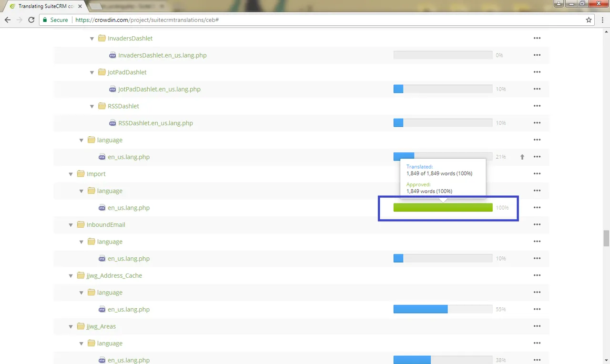Collapse language folder under Import

click(x=81, y=191)
